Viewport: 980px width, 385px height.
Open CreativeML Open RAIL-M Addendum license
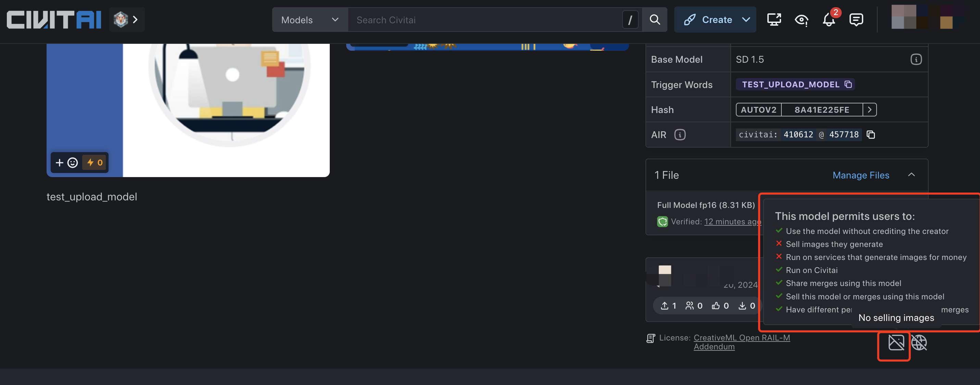pos(741,342)
